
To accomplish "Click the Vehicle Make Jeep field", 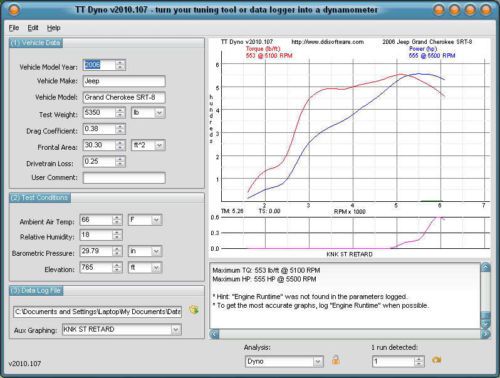I will click(x=124, y=81).
